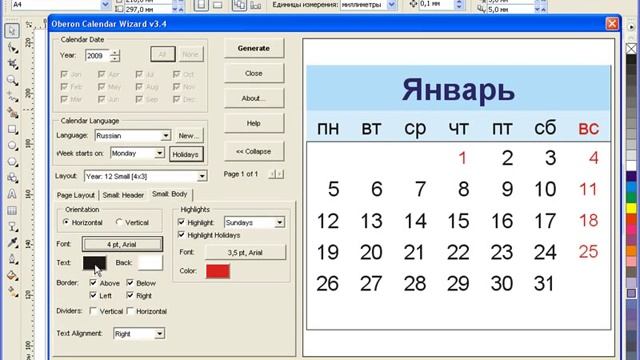
Task: Select the Interactive effects goblet tool
Action: click(12, 227)
